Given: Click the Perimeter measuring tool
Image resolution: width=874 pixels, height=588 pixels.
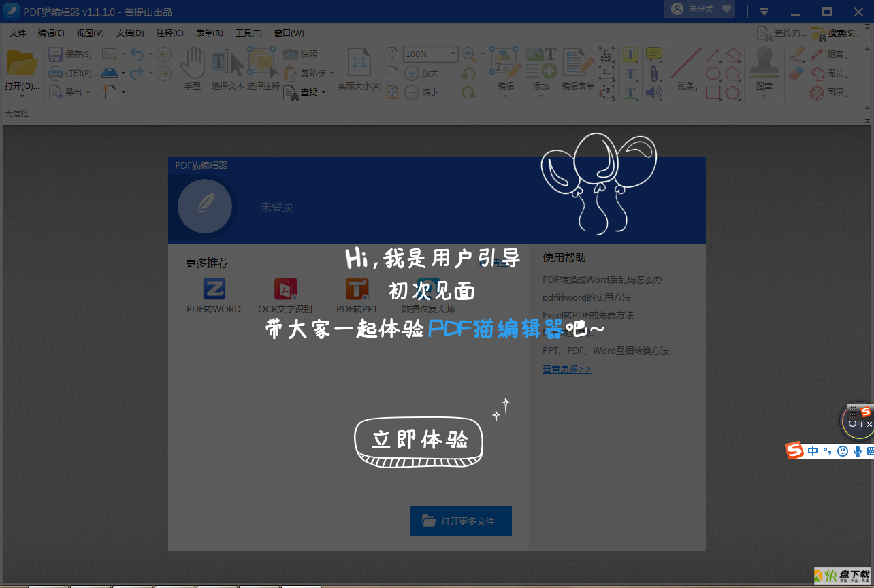Looking at the screenshot, I should [828, 73].
